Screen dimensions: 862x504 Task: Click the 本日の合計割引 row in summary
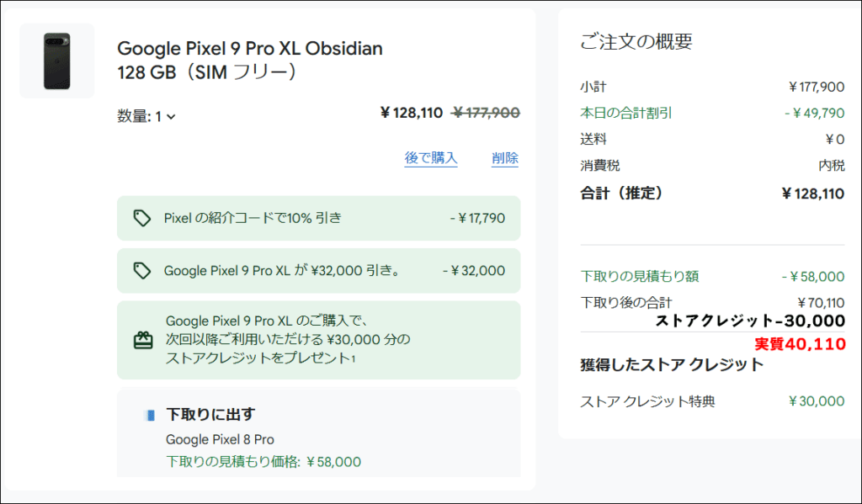712,114
